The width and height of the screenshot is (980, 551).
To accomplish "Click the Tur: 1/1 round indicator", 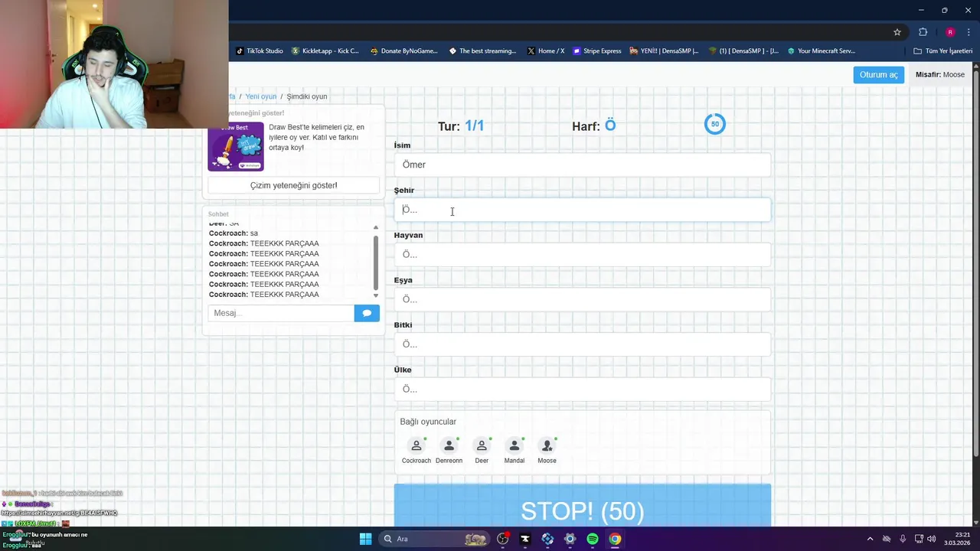I will click(461, 126).
